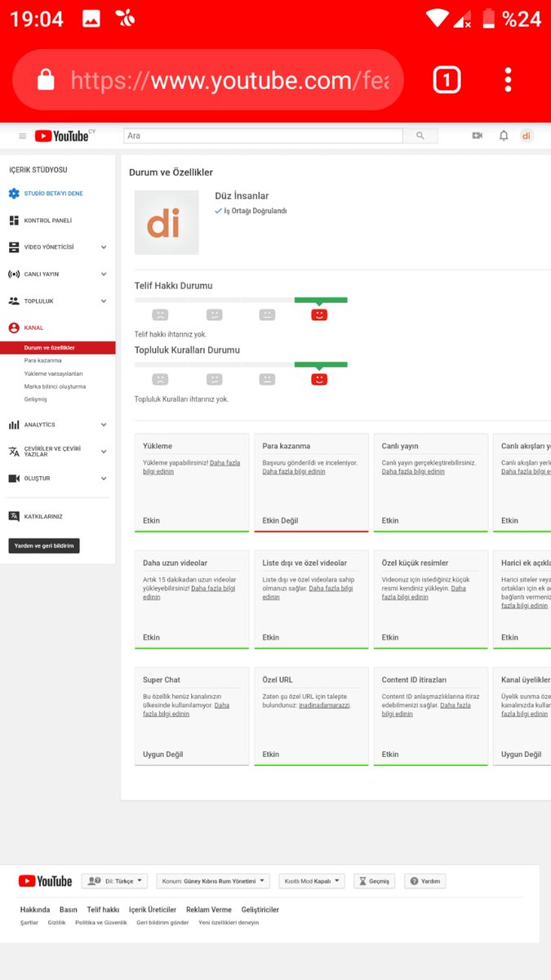Viewport: 551px width, 980px height.
Task: Select Marka bilinci oluşturma
Action: point(55,386)
